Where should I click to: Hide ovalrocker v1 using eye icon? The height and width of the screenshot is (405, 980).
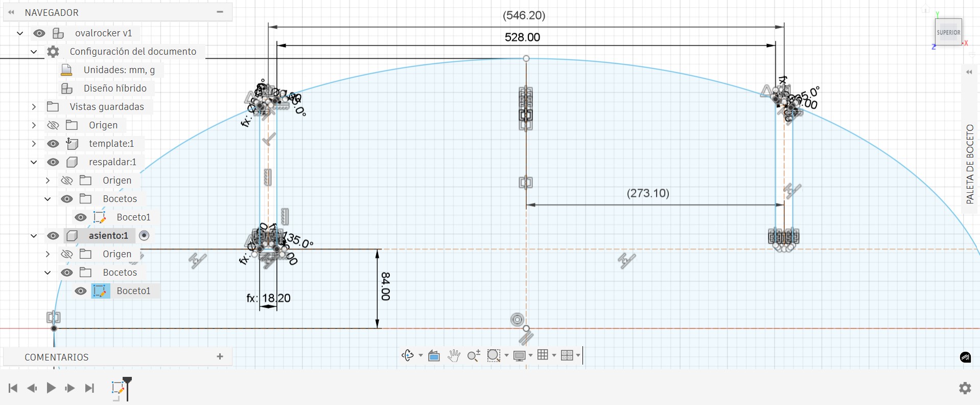[x=39, y=33]
